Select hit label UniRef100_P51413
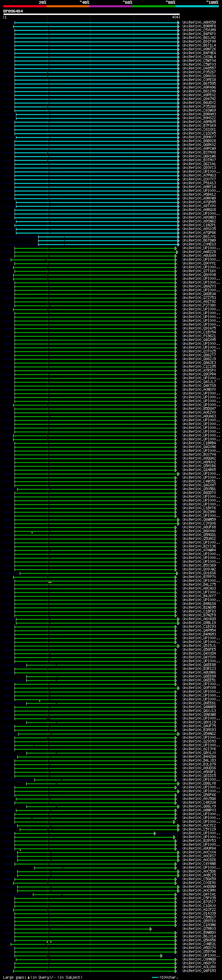This screenshot has width=222, height=980. click(x=199, y=183)
